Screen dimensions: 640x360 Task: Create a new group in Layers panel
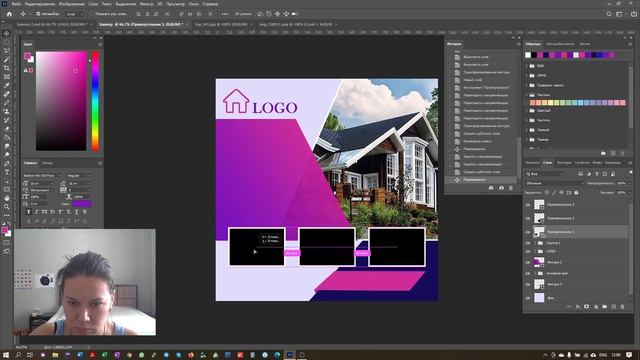(x=604, y=307)
